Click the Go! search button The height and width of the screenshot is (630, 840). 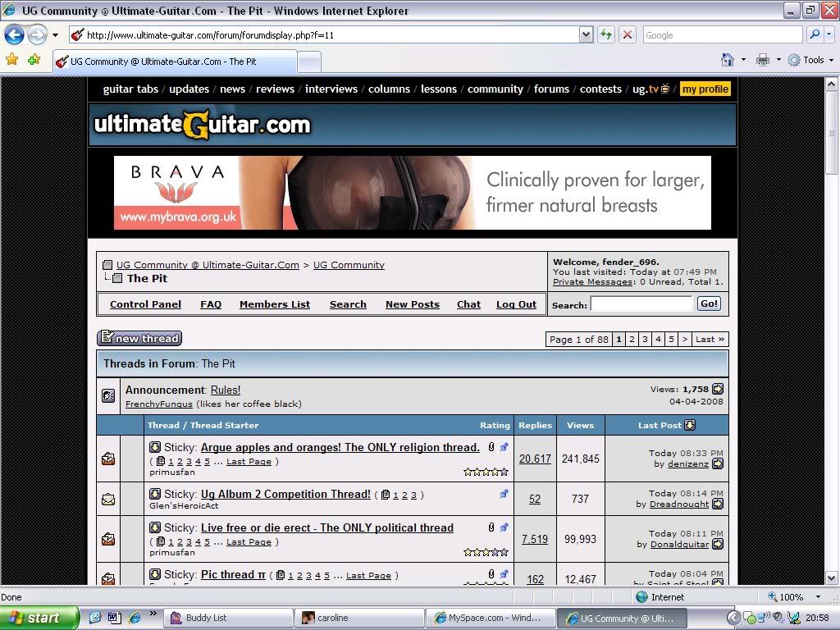click(709, 304)
